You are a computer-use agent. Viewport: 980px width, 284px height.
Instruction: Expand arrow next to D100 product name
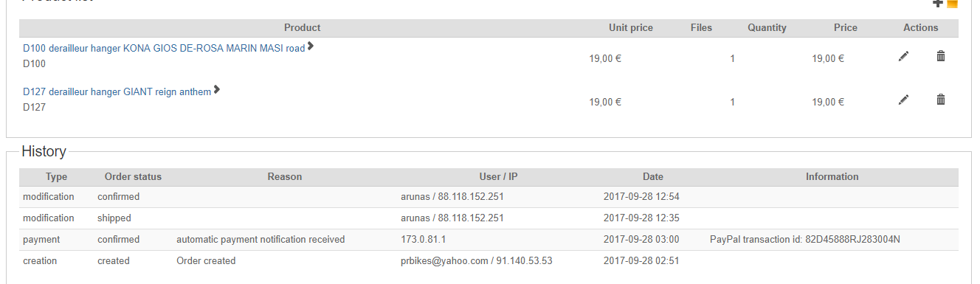point(311,46)
